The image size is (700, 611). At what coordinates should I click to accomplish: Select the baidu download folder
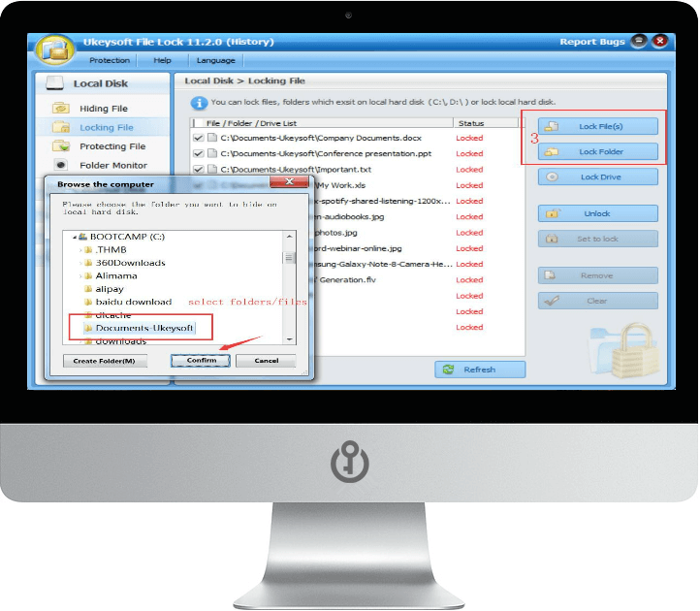[134, 302]
